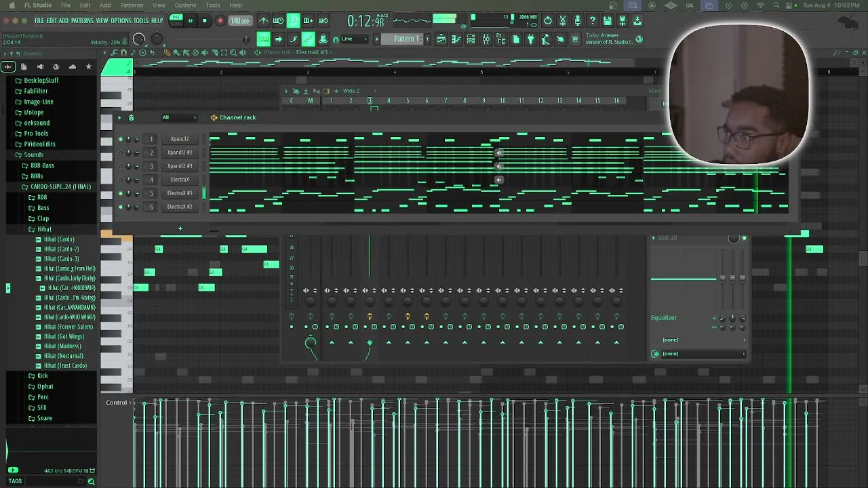Toggle mute on Xpand!2 #2 channel
Screen dimensions: 868x488
[x=121, y=152]
